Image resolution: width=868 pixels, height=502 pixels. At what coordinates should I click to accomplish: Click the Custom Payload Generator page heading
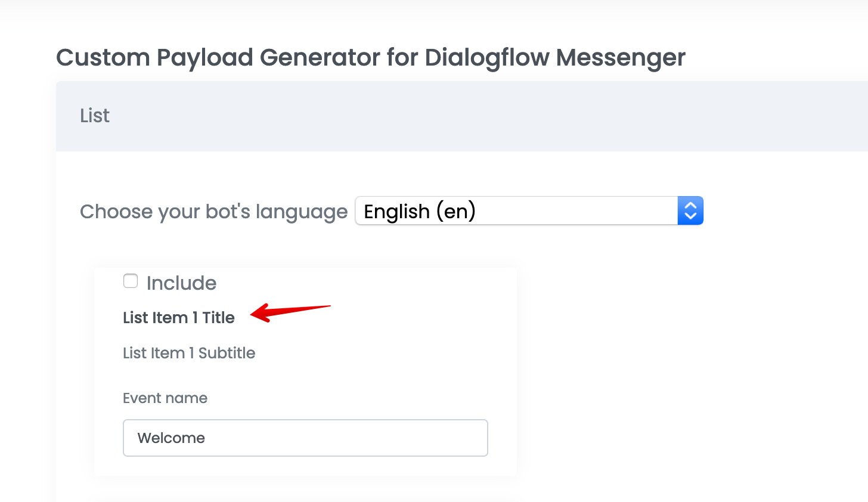370,58
